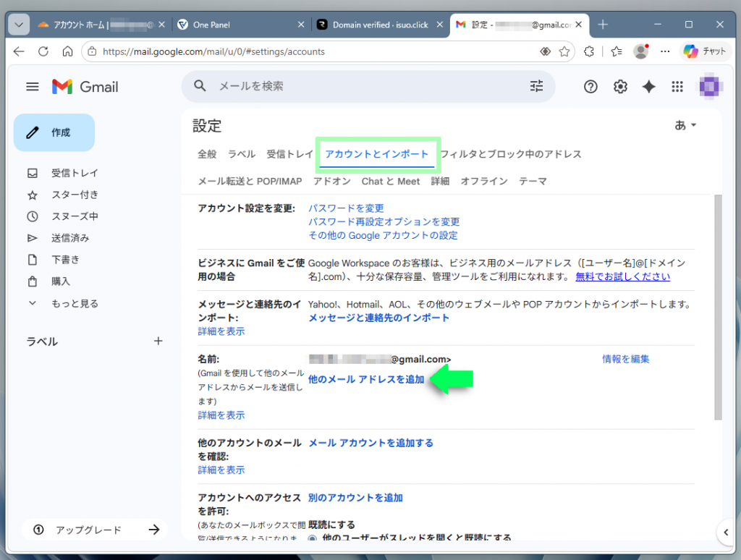Switch to the 全般 settings tab

pyautogui.click(x=207, y=154)
